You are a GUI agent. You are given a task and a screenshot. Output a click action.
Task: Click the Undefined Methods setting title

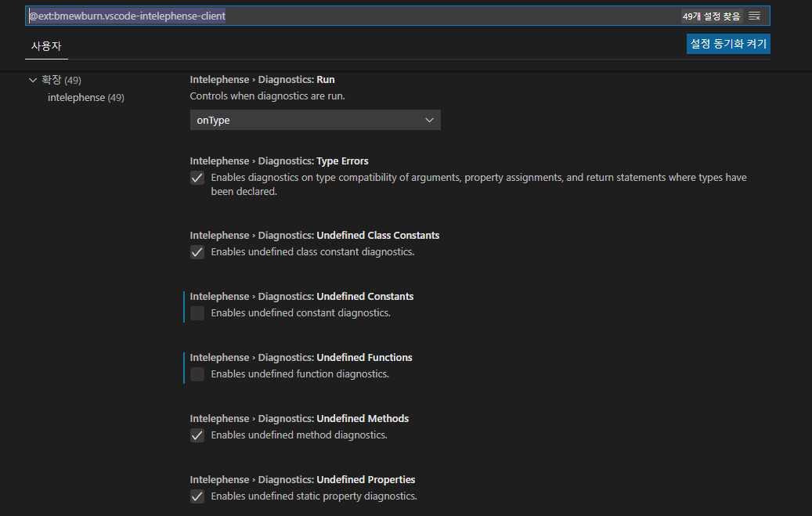(299, 419)
